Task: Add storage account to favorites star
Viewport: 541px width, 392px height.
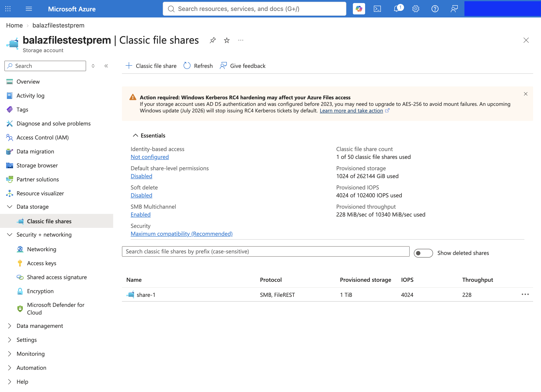Action: (x=227, y=40)
